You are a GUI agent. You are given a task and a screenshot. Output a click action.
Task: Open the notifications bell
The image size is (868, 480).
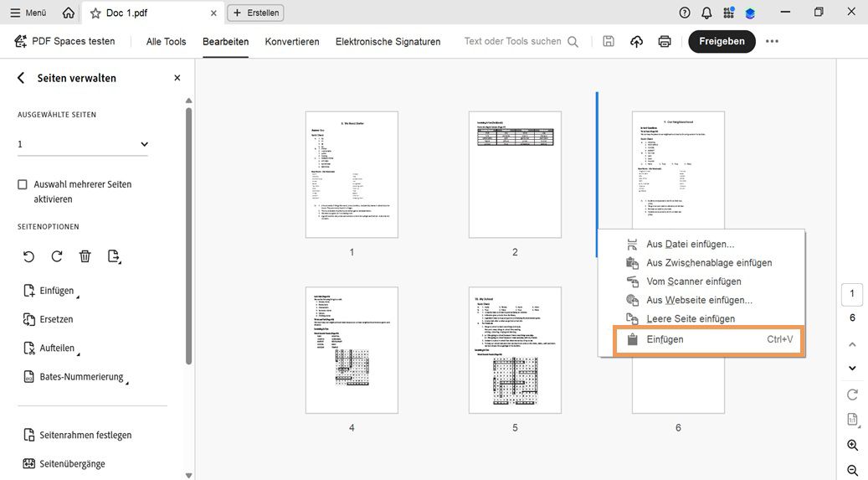pyautogui.click(x=707, y=13)
